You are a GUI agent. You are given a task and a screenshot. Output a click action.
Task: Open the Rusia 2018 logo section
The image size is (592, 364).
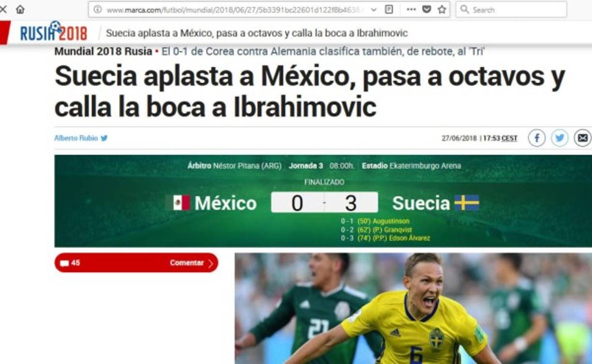pyautogui.click(x=54, y=32)
